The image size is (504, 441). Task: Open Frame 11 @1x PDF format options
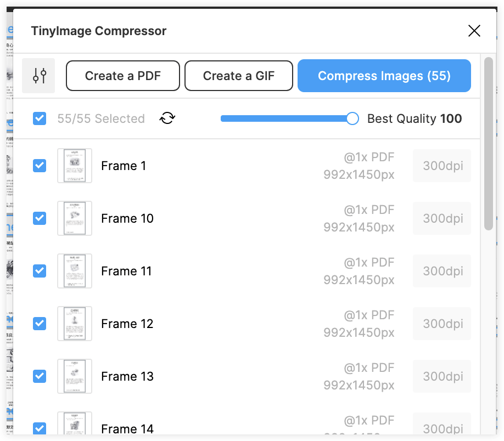pos(369,263)
